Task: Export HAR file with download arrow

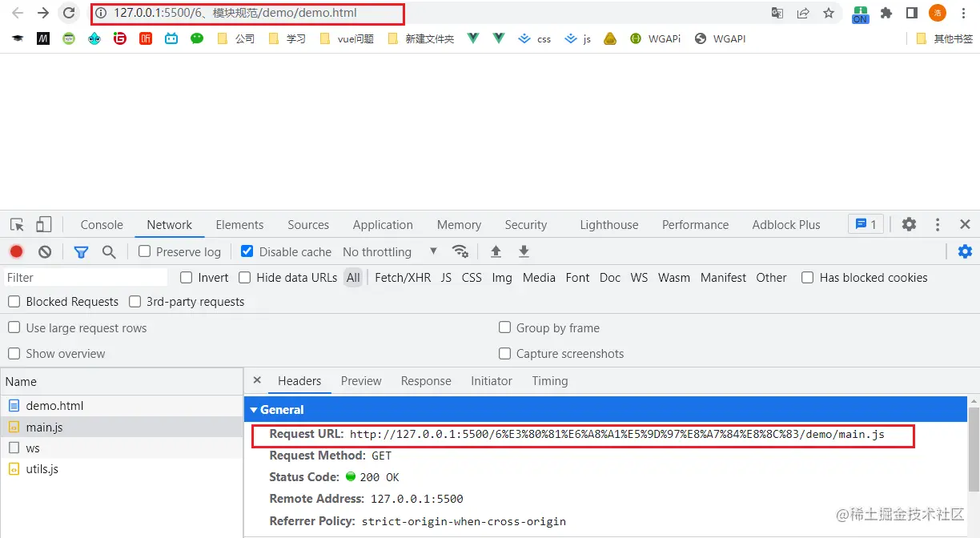Action: pos(524,251)
